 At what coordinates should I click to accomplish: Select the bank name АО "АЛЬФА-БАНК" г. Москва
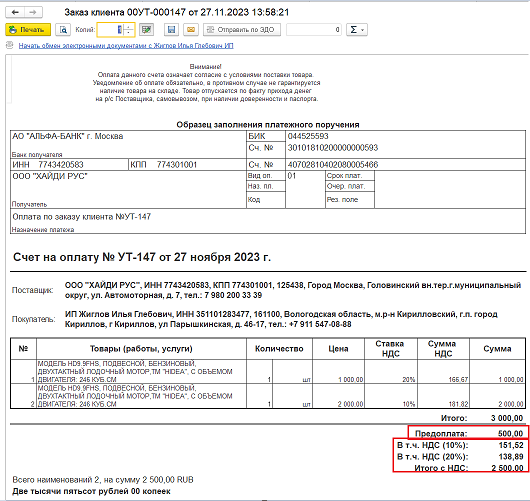[x=68, y=136]
